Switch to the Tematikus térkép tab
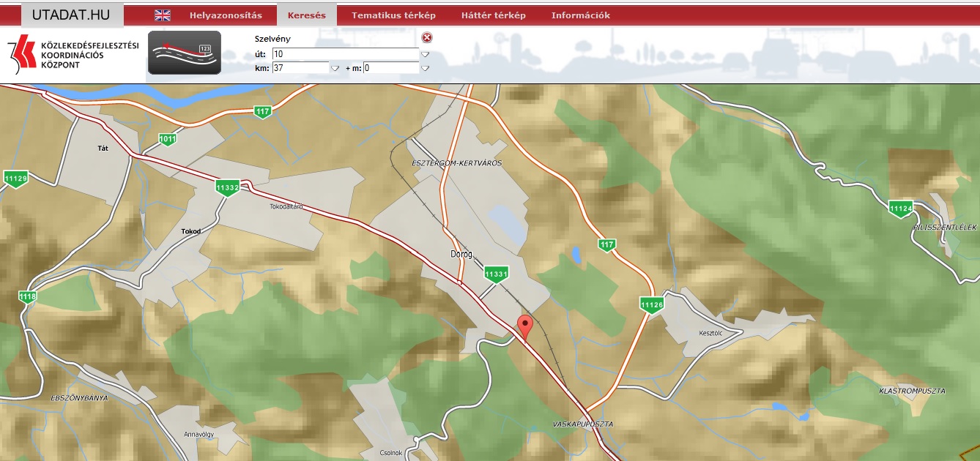980x461 pixels. point(393,15)
